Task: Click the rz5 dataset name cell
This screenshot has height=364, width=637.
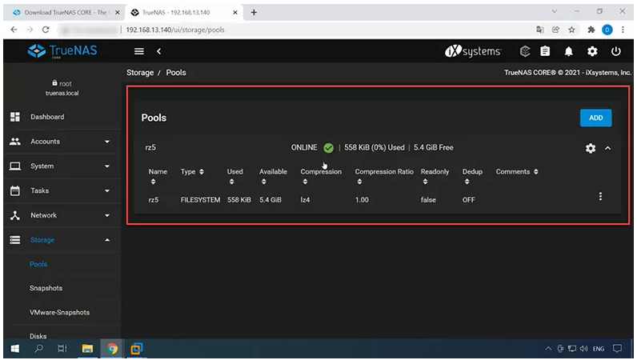Action: pos(153,200)
